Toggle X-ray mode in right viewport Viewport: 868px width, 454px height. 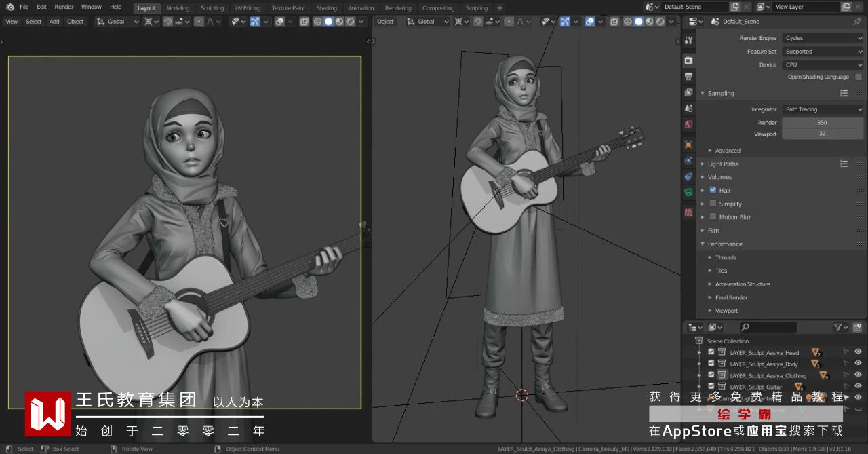coord(614,22)
